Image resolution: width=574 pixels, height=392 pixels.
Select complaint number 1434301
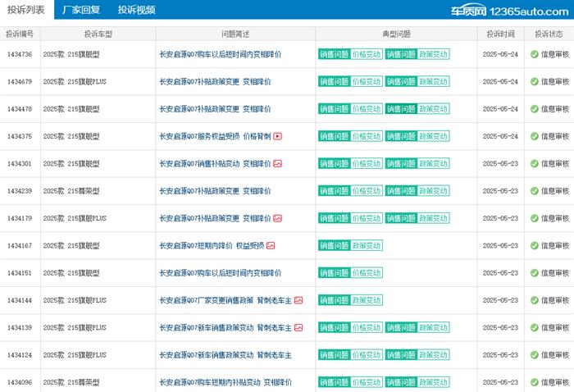click(20, 164)
